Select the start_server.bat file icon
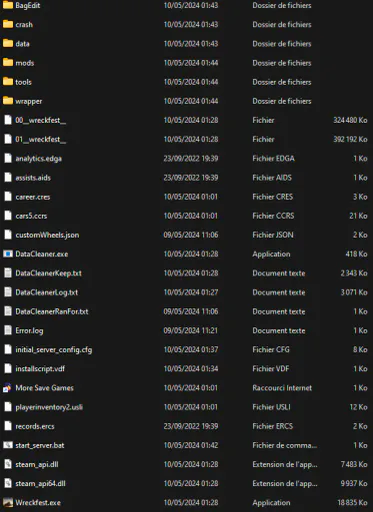This screenshot has height=512, width=373. point(8,445)
